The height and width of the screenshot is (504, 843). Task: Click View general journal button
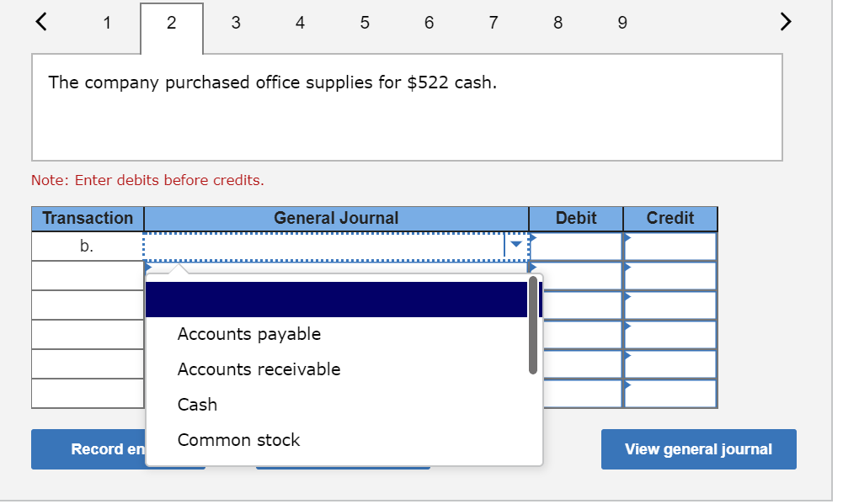698,449
